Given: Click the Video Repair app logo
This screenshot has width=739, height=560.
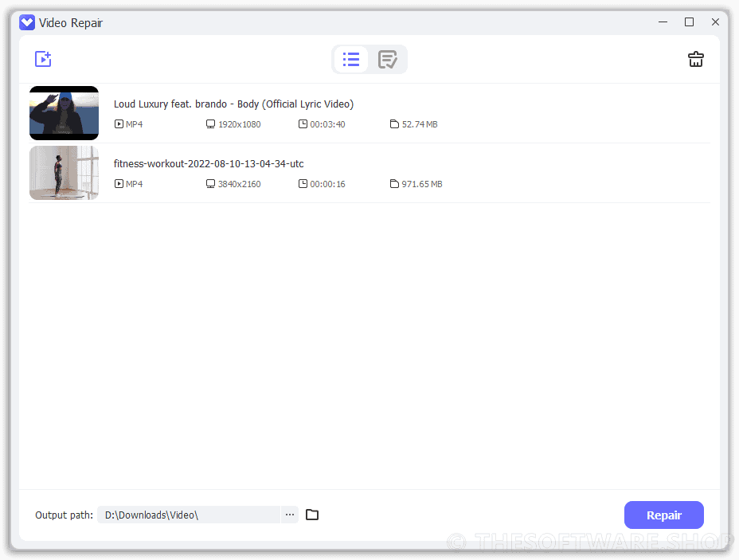Looking at the screenshot, I should pyautogui.click(x=27, y=22).
